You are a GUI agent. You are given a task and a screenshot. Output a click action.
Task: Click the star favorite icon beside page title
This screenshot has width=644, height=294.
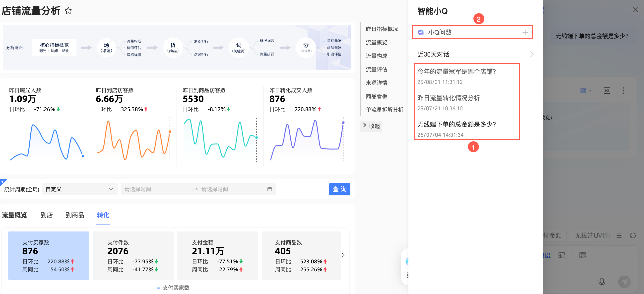(68, 11)
